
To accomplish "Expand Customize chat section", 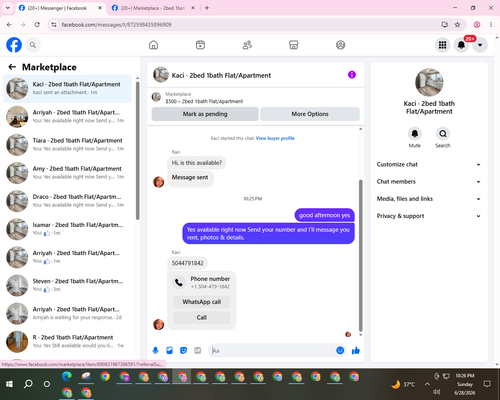I will (x=429, y=164).
